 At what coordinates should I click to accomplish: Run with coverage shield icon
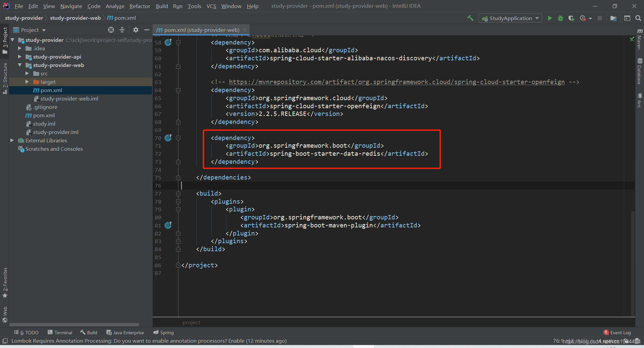571,18
